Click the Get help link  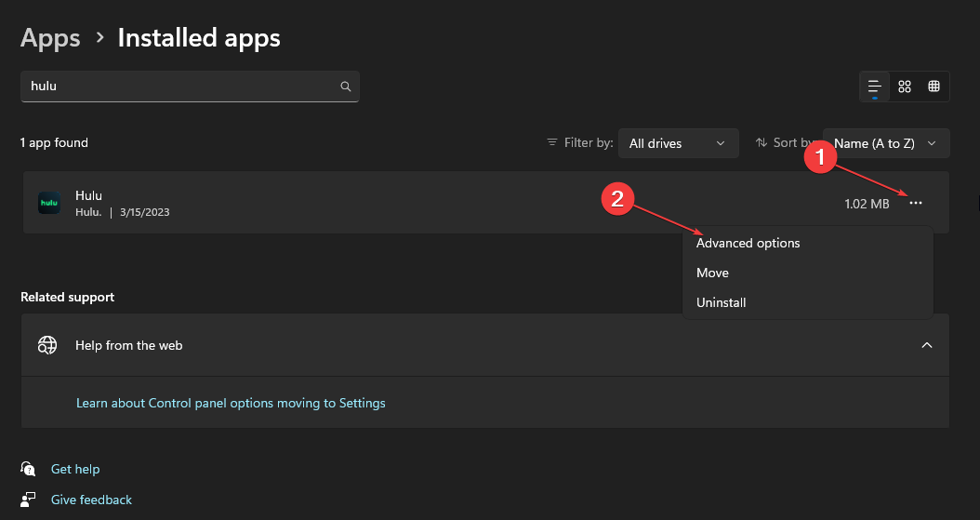click(75, 469)
